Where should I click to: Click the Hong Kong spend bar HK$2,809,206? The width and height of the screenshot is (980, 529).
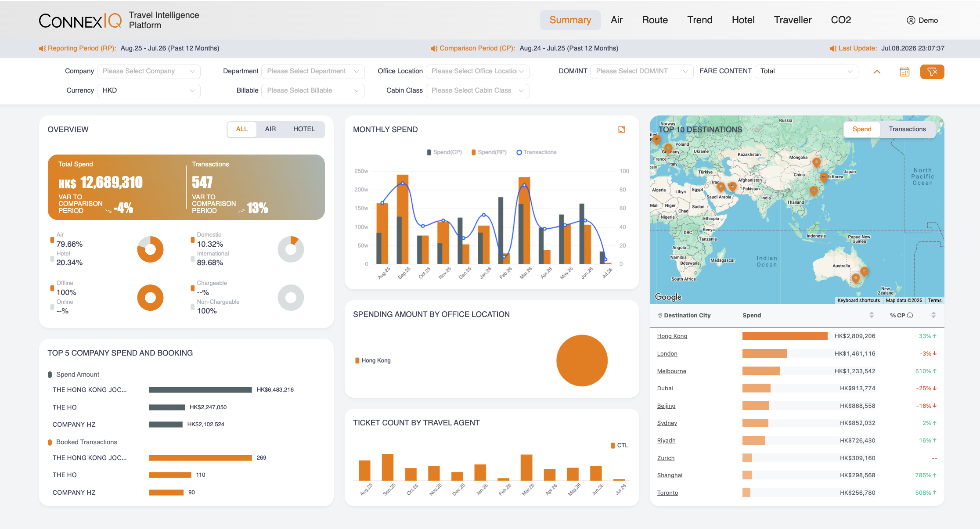(x=785, y=336)
